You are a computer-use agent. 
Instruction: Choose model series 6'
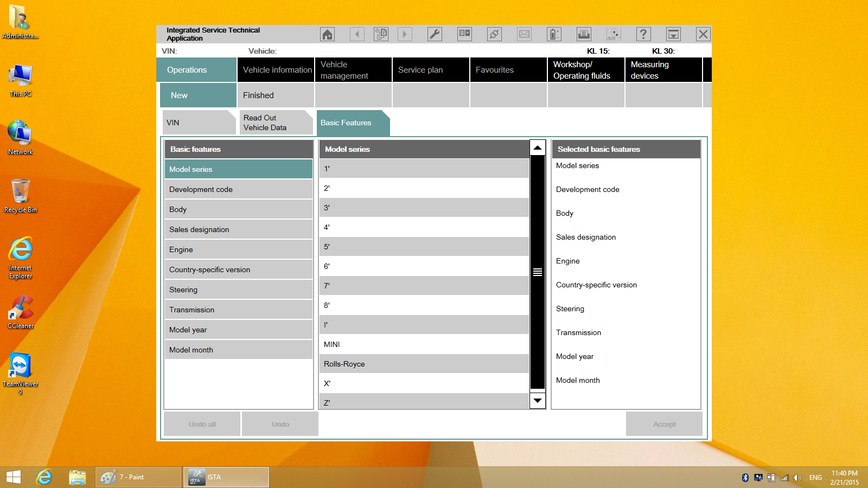[424, 266]
